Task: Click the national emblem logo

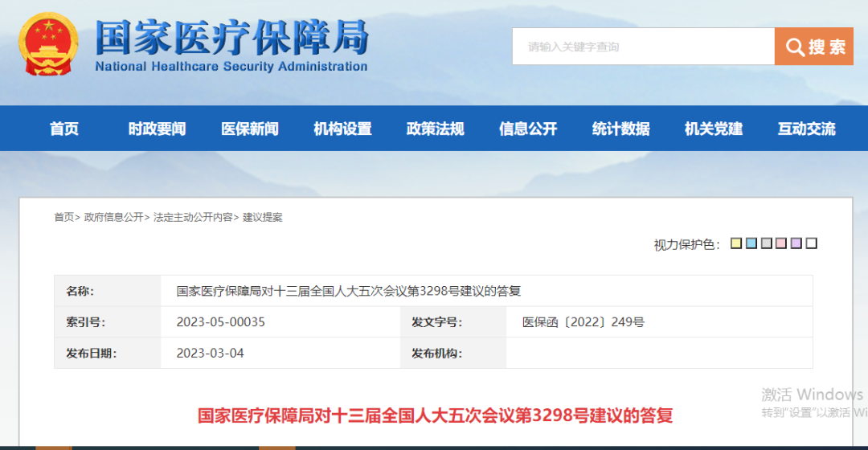Action: coord(48,45)
